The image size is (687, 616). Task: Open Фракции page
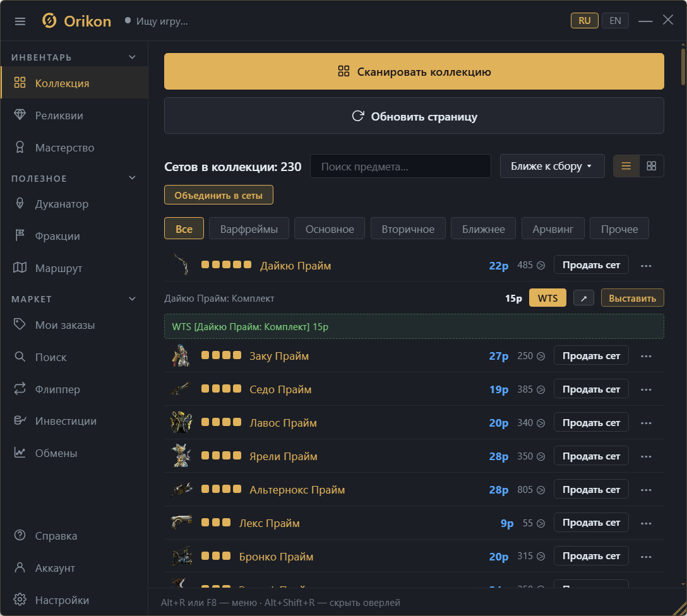(74, 235)
